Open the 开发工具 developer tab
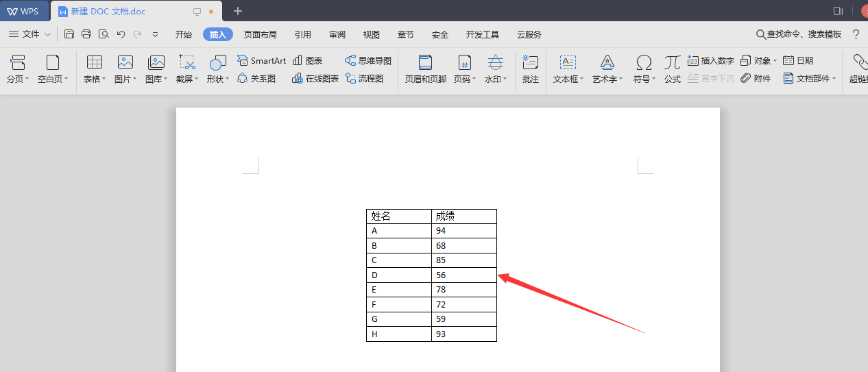 point(483,34)
